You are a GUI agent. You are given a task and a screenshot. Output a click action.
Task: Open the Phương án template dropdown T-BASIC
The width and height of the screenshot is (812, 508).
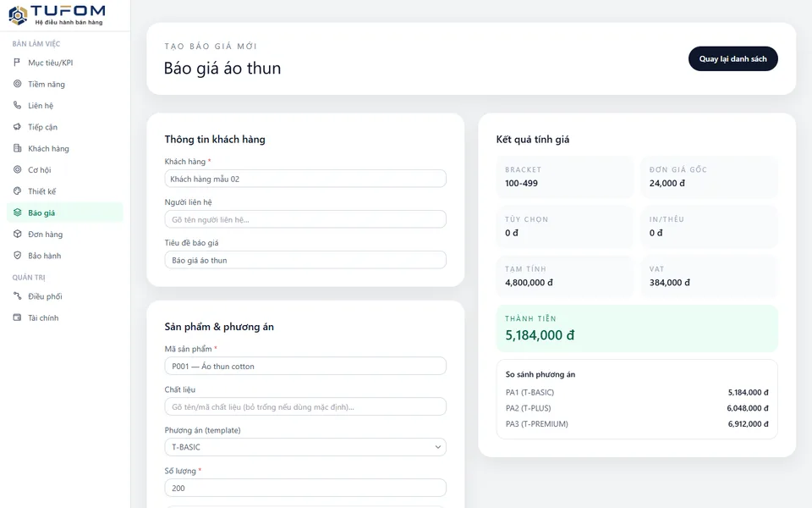point(305,447)
